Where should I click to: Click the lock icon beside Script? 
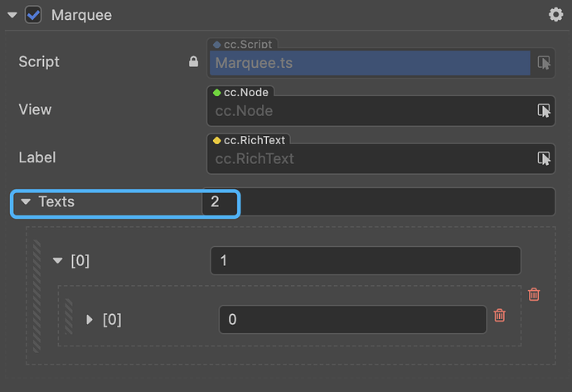click(193, 62)
